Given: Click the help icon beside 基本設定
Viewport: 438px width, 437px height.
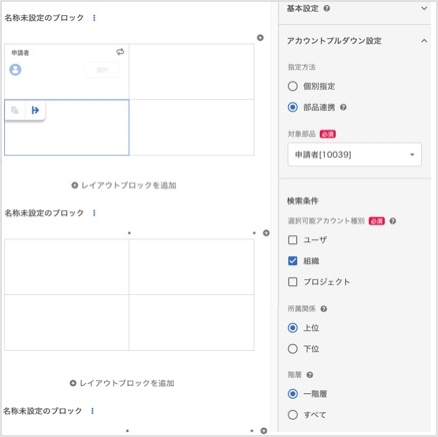Looking at the screenshot, I should pos(327,8).
